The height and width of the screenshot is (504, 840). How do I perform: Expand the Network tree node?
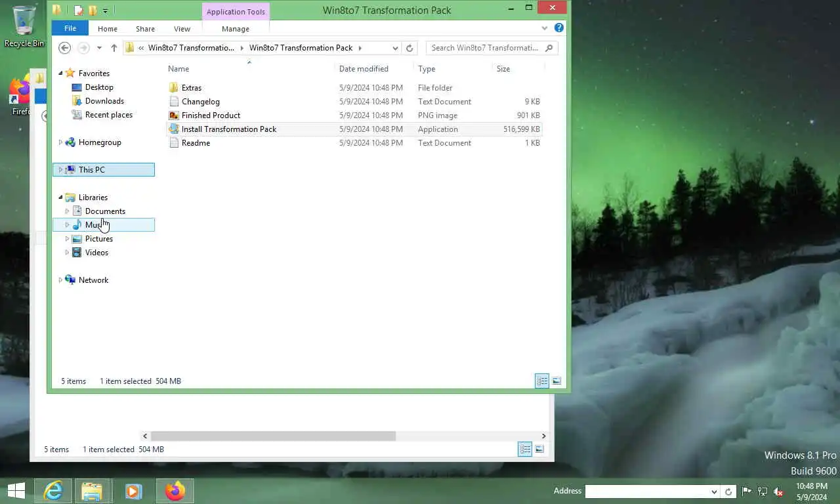click(x=61, y=280)
